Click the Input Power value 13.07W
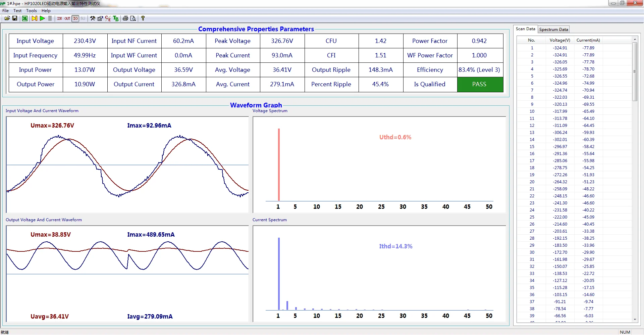This screenshot has width=644, height=335. click(x=85, y=70)
